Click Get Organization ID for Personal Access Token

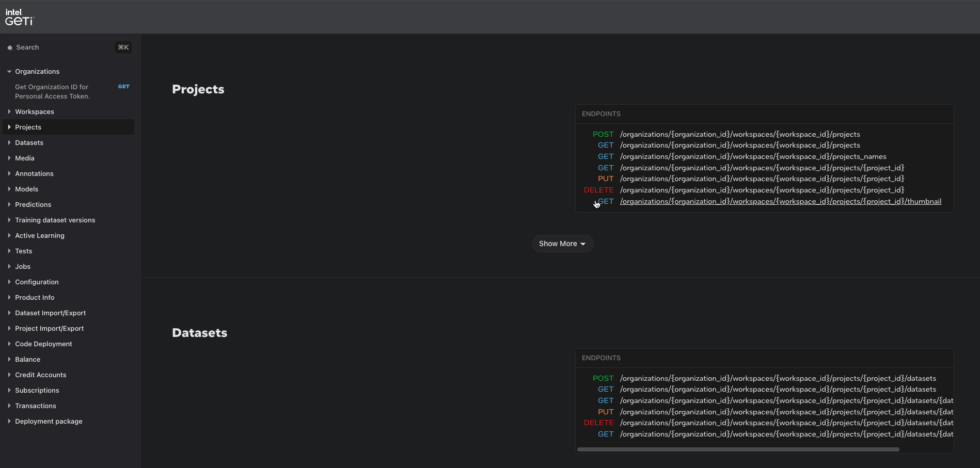click(x=52, y=91)
